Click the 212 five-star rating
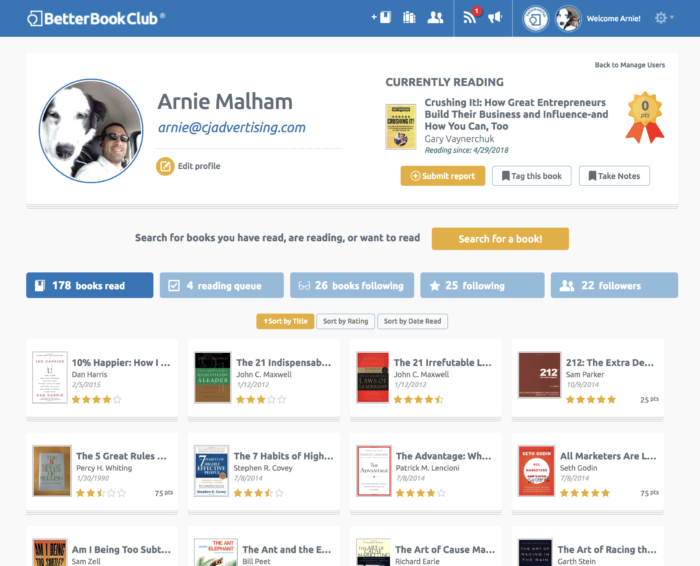Screen dimensions: 700x566 (591, 400)
